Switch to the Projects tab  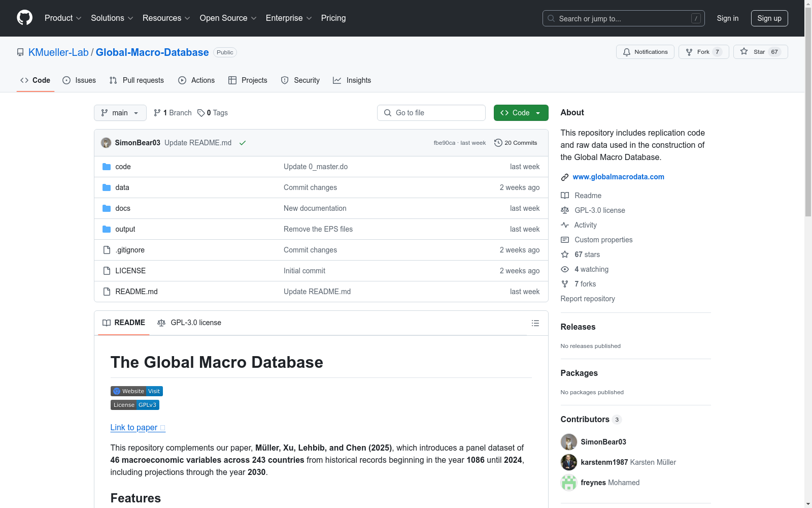click(248, 80)
